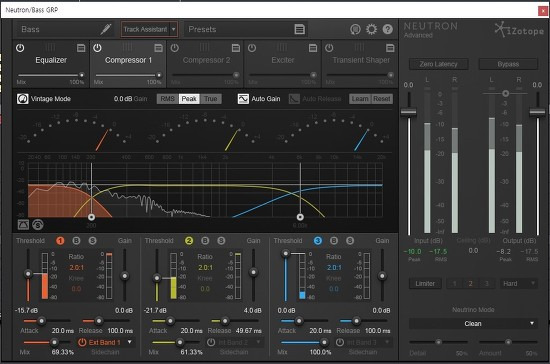Expand Int Band 2 sidechain dropdown
This screenshot has width=550, height=364.
[x=259, y=342]
